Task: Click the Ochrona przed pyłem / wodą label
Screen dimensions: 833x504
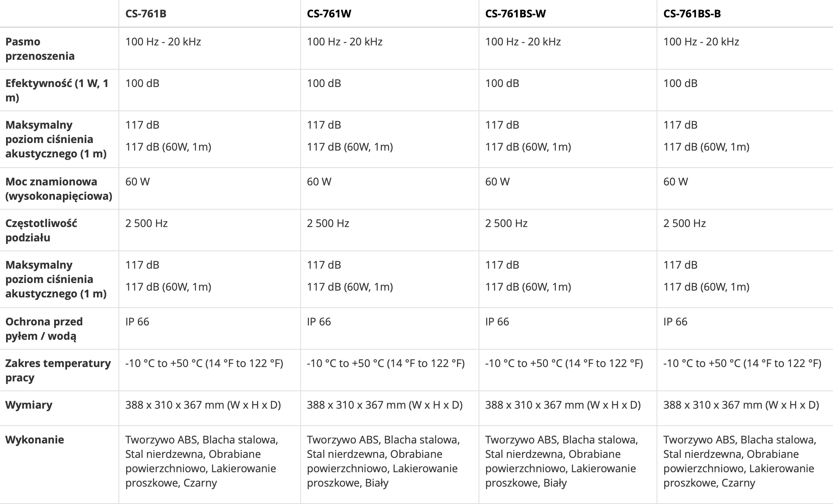Action: (x=44, y=329)
